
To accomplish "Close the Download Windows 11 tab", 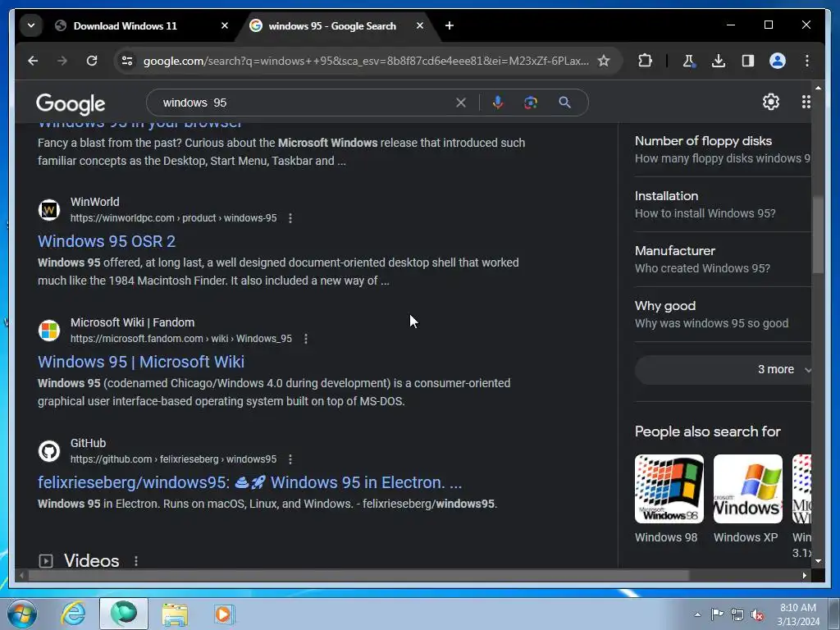I will 225,25.
